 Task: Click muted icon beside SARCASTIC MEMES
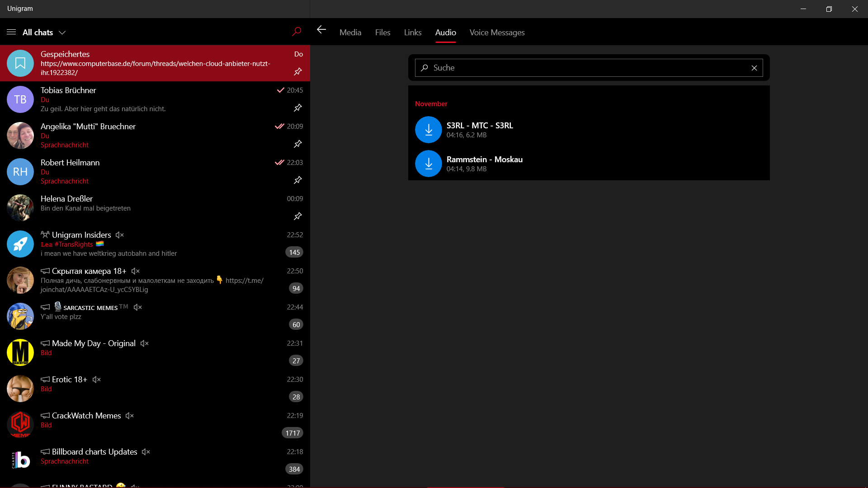(x=137, y=307)
